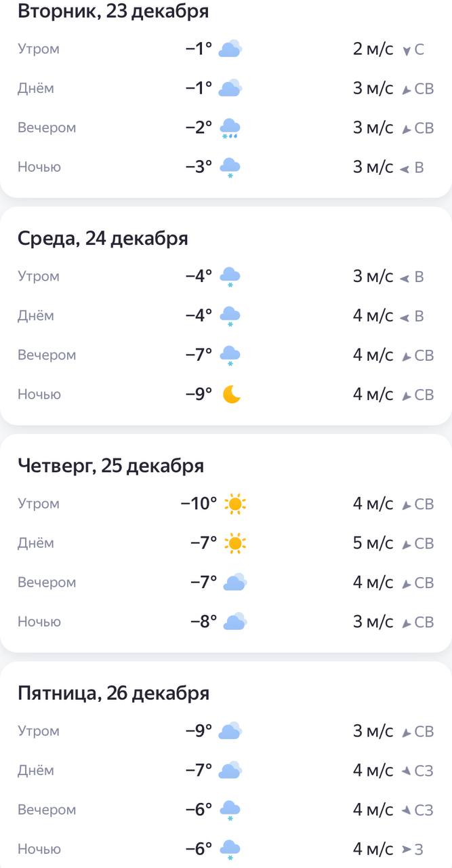Select the sun icon for Thursday daytime

234,543
